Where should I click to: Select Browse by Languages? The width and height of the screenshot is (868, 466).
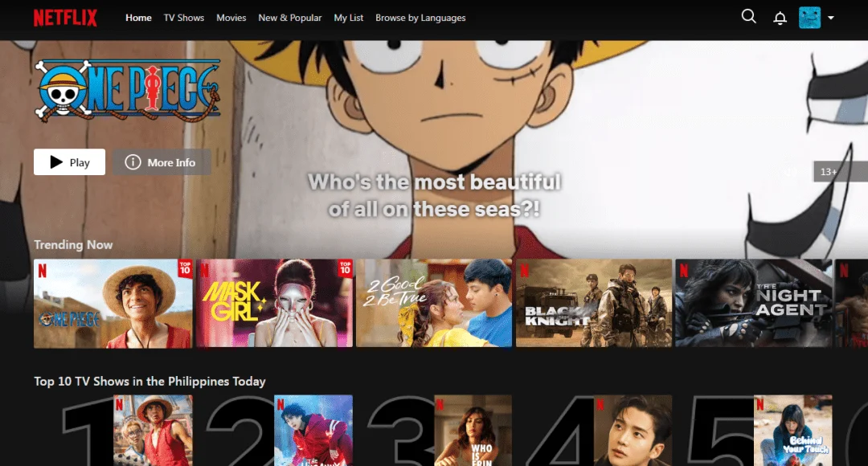(x=420, y=18)
